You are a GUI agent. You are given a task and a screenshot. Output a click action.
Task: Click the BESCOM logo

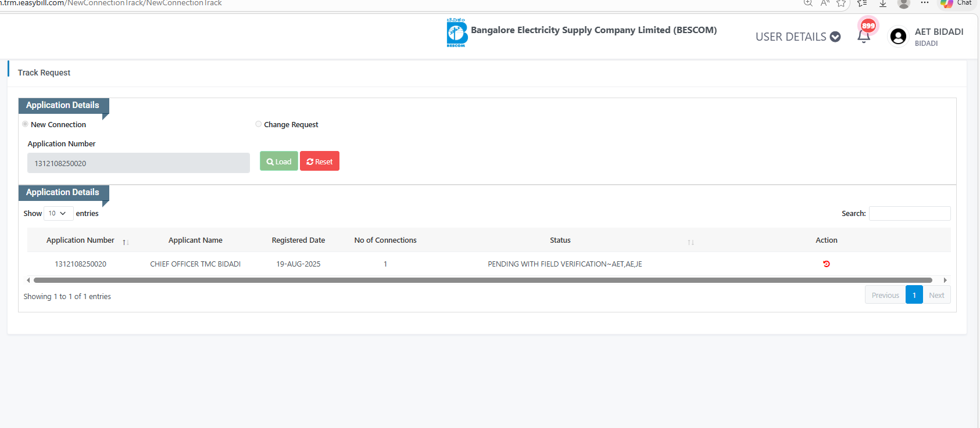click(x=457, y=33)
